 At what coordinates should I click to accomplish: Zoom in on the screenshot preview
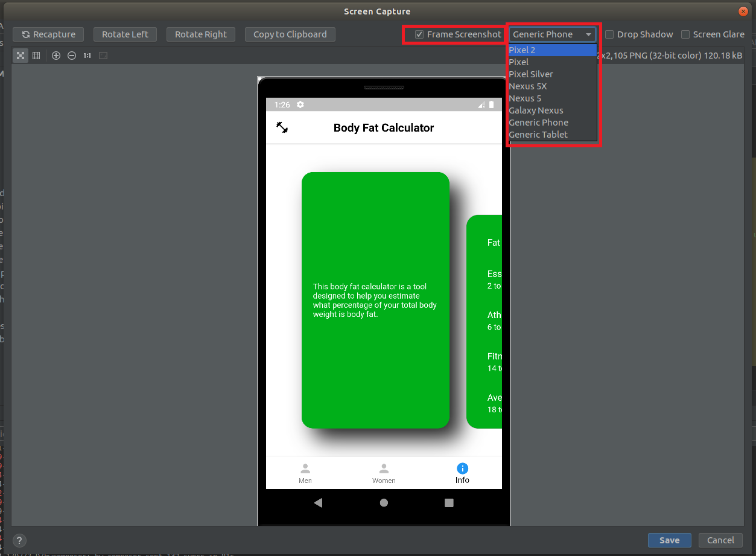tap(56, 56)
